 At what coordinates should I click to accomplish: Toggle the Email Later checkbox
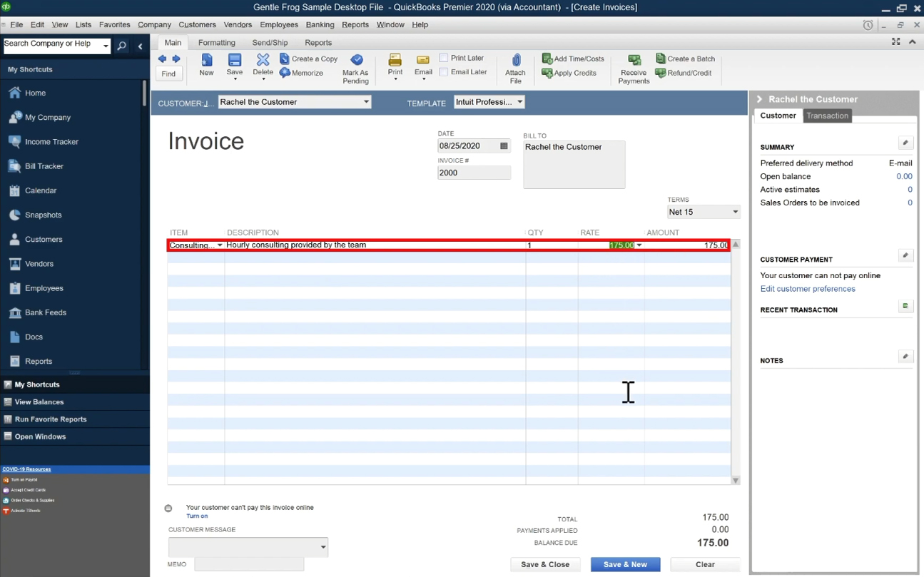tap(444, 71)
